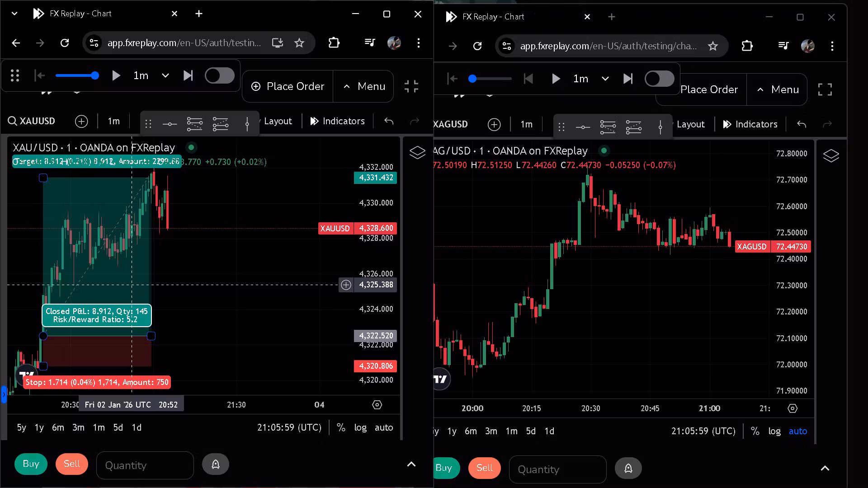Image resolution: width=868 pixels, height=488 pixels.
Task: Click Sell button in XAUUSD window
Action: pos(72,464)
